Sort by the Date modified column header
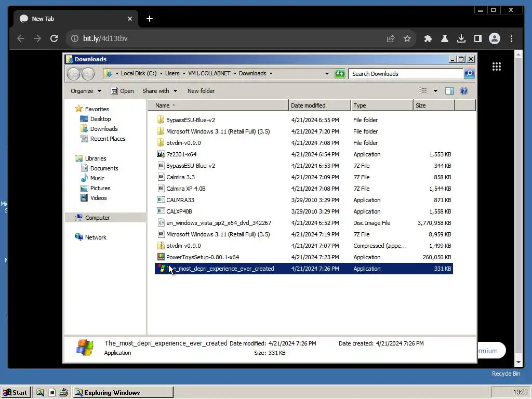This screenshot has width=532, height=399. 320,105
